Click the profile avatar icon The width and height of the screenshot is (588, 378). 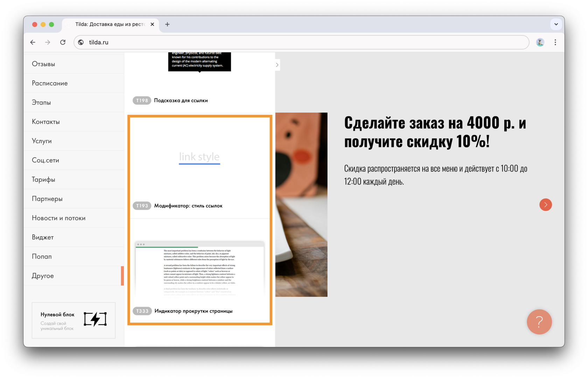click(x=540, y=42)
